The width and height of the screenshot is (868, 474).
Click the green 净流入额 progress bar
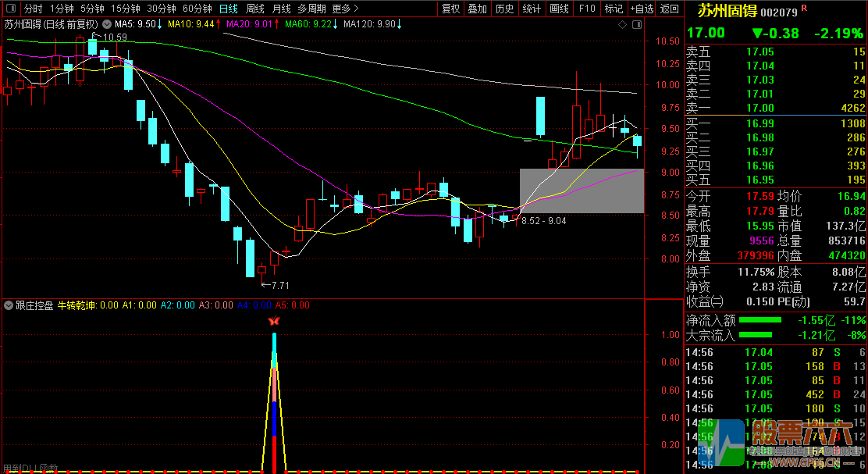tap(759, 320)
